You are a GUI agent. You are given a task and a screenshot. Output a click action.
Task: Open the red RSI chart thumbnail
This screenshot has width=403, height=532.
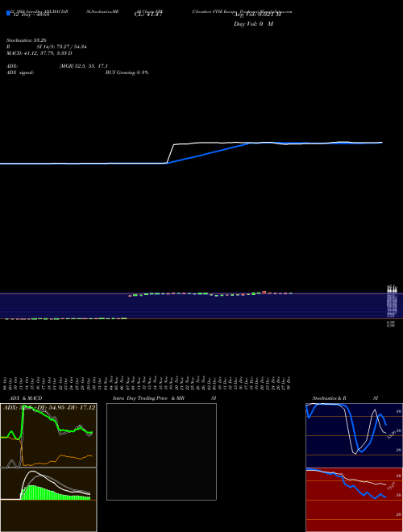[354, 500]
